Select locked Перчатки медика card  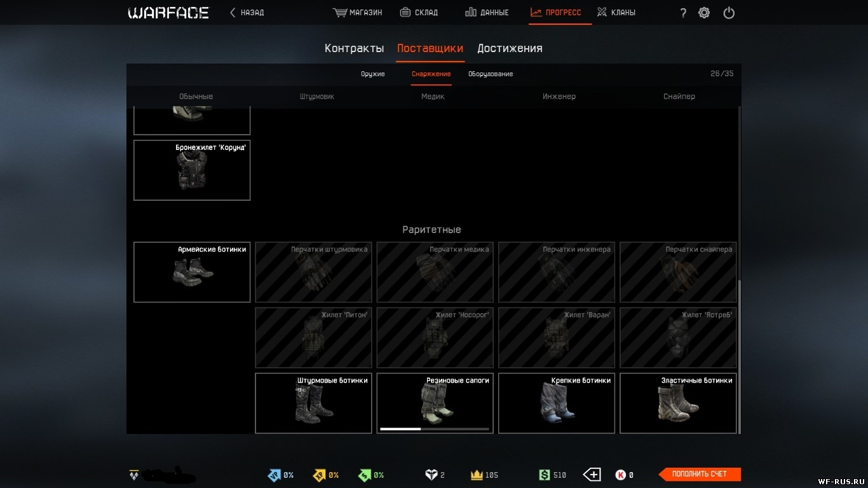point(435,272)
